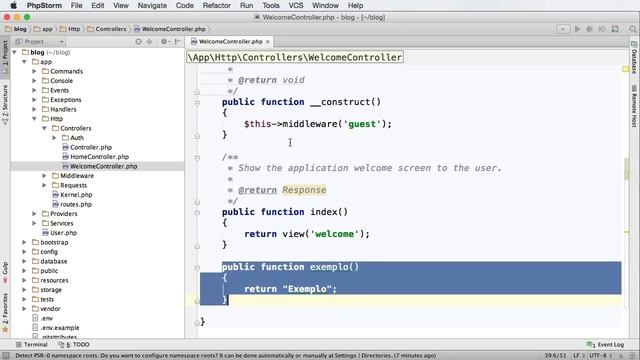The width and height of the screenshot is (640, 360).
Task: Toggle the Database tool window stripe
Action: click(x=634, y=58)
